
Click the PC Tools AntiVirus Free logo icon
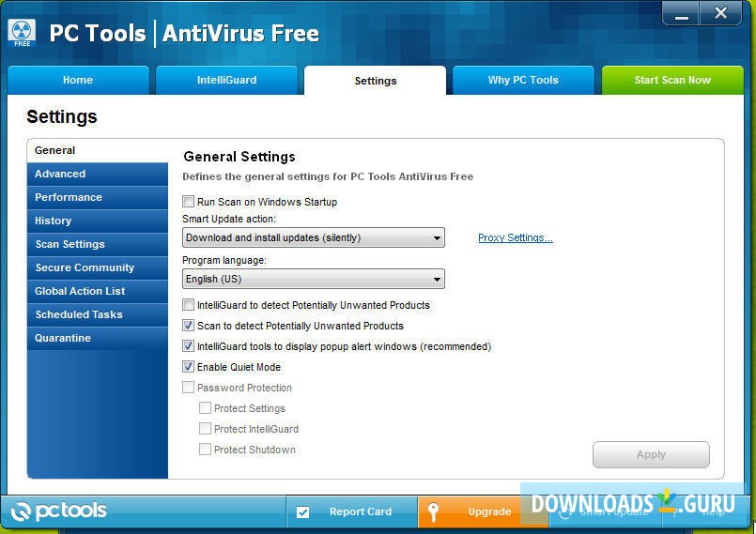[x=22, y=33]
